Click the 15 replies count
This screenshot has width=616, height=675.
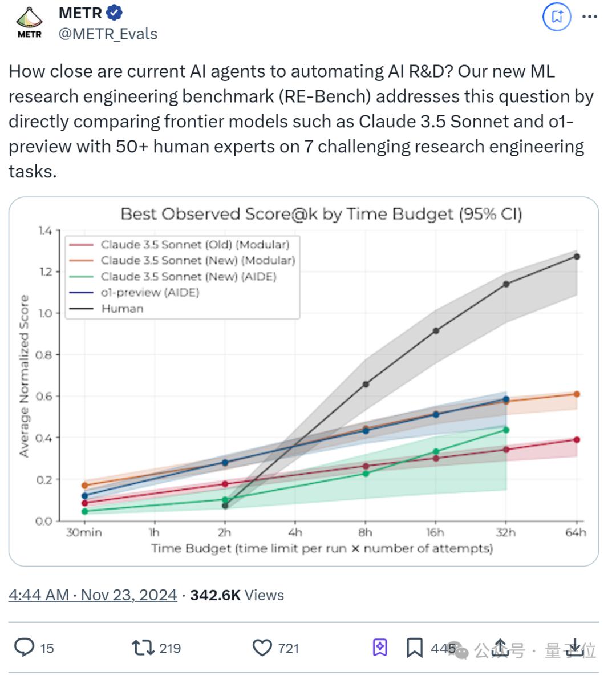pos(47,648)
